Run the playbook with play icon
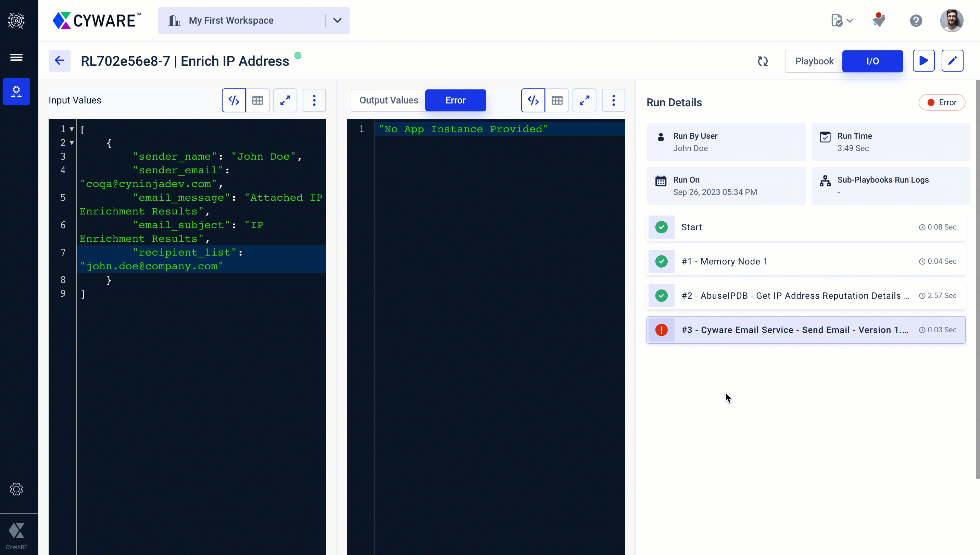 [923, 61]
